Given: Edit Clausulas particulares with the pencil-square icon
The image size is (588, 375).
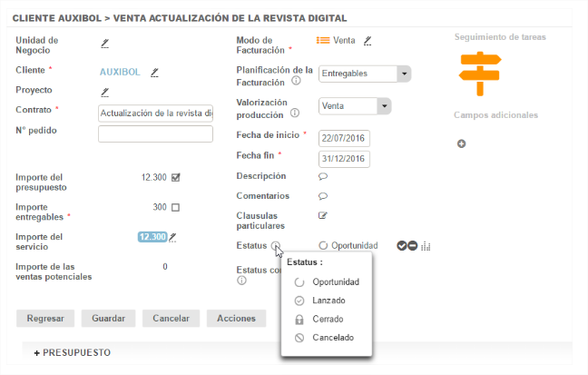Looking at the screenshot, I should pyautogui.click(x=322, y=215).
